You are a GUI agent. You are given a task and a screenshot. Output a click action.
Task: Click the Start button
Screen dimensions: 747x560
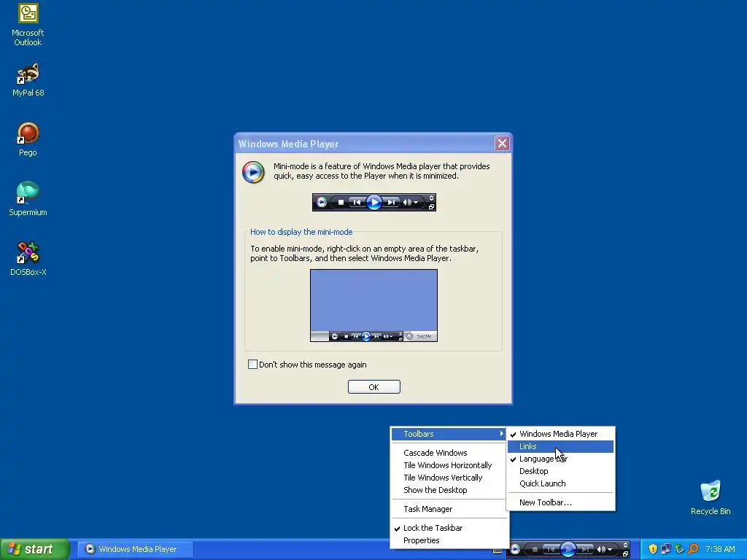(34, 549)
